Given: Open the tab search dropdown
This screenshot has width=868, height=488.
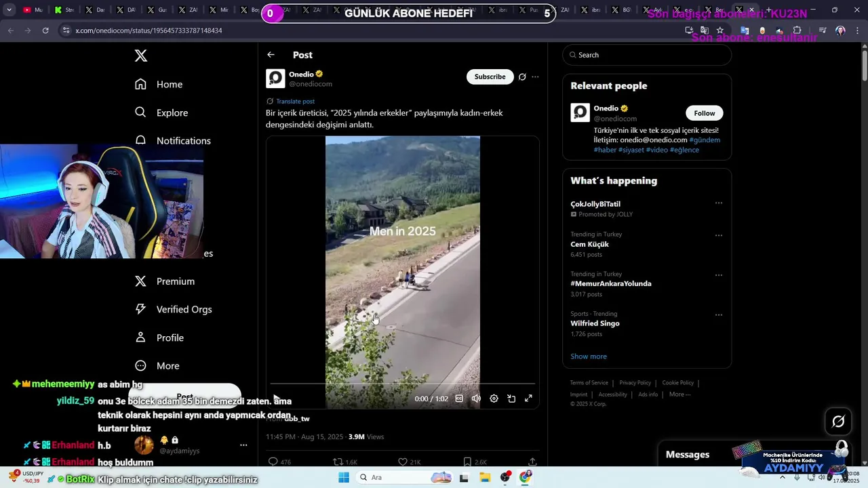Looking at the screenshot, I should (9, 10).
